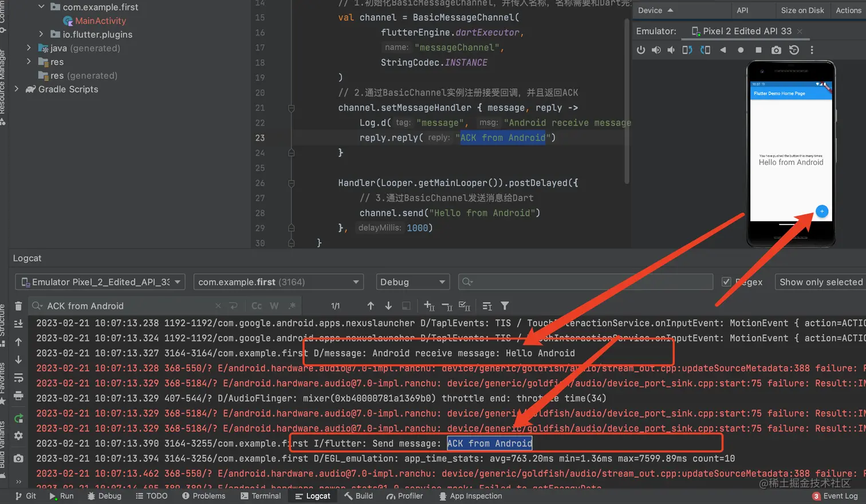Open Debug log level dropdown

point(413,282)
